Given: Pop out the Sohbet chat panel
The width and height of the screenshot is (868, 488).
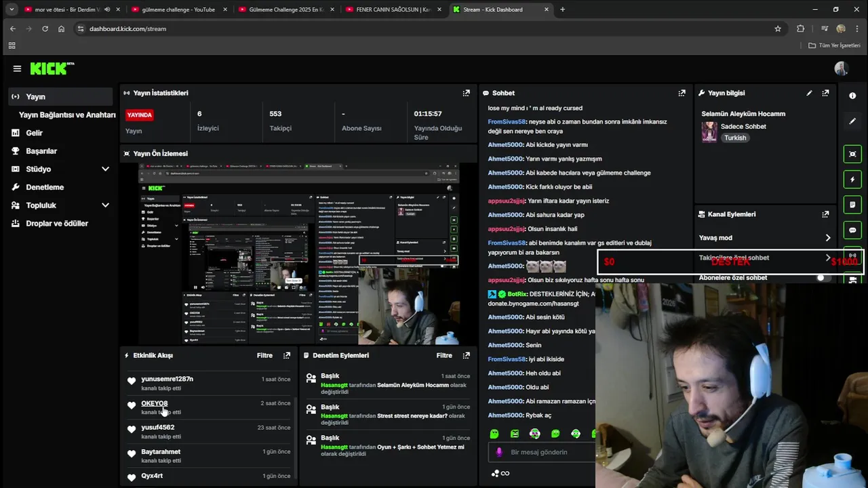Looking at the screenshot, I should [x=682, y=93].
